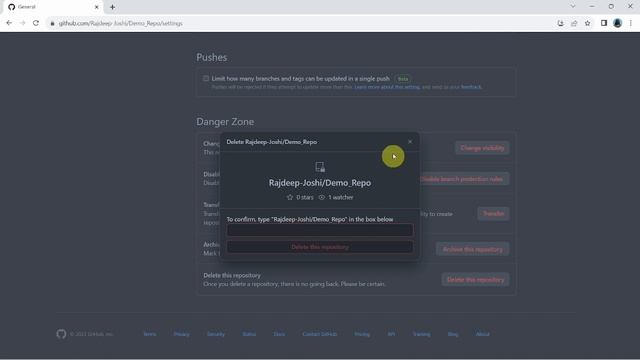Click Danger Zone's Delete this repository button

click(x=475, y=280)
